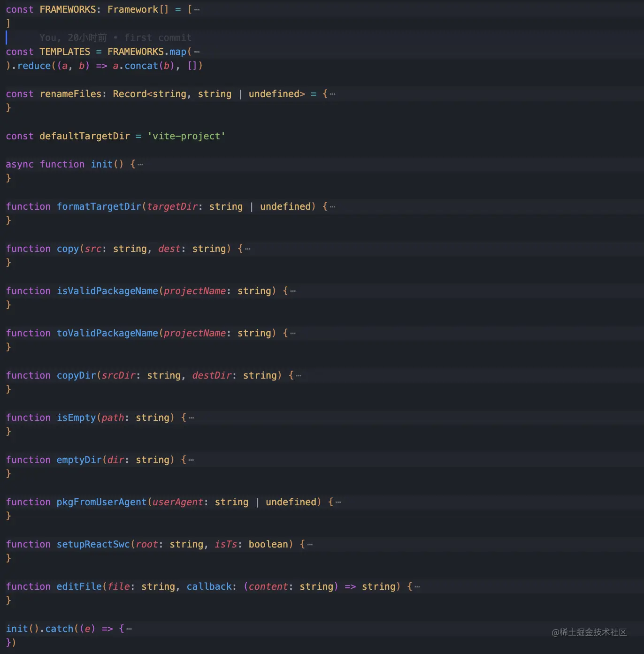Expand the toValidPackageName function body
644x654 pixels.
[292, 333]
